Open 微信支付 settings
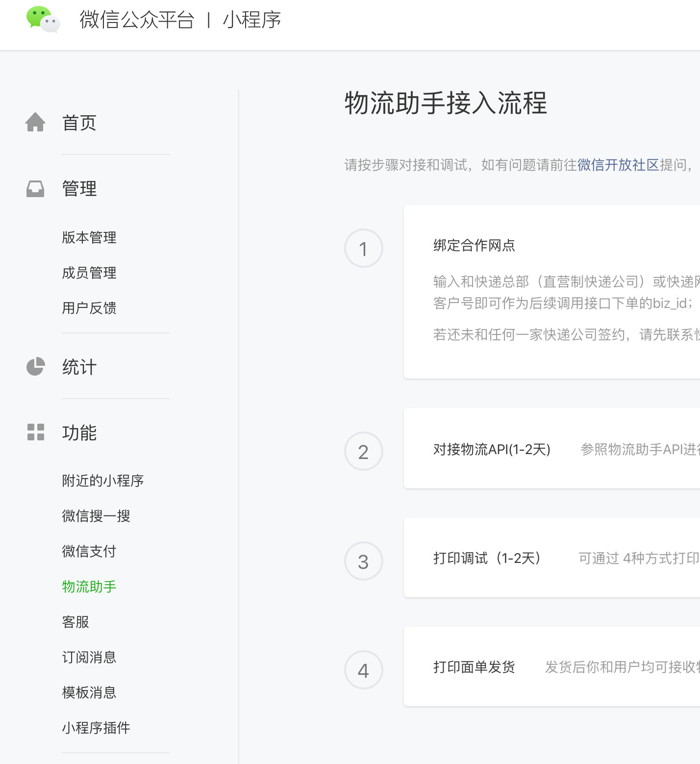 click(89, 551)
